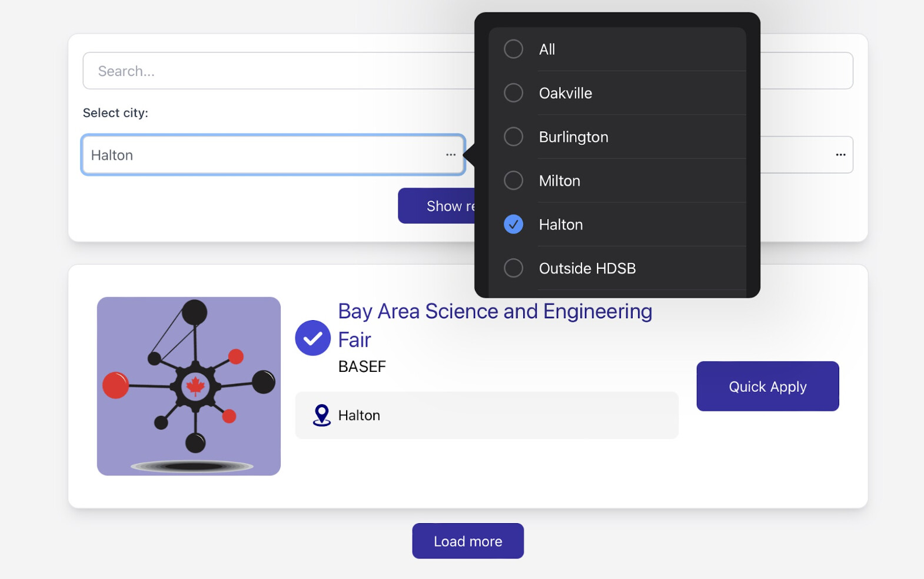This screenshot has width=924, height=579.
Task: Click the BASEF subtitle text
Action: click(362, 367)
